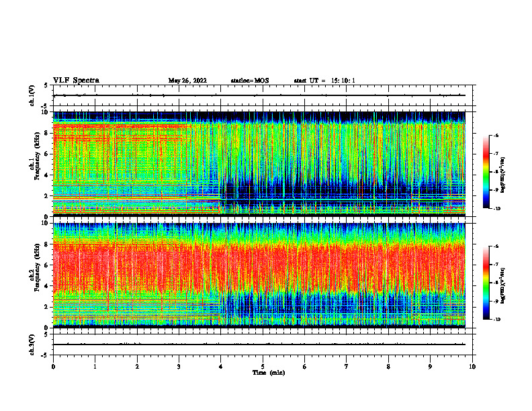Click the time axis tick label '6'
The height and width of the screenshot is (411, 532).
click(305, 367)
